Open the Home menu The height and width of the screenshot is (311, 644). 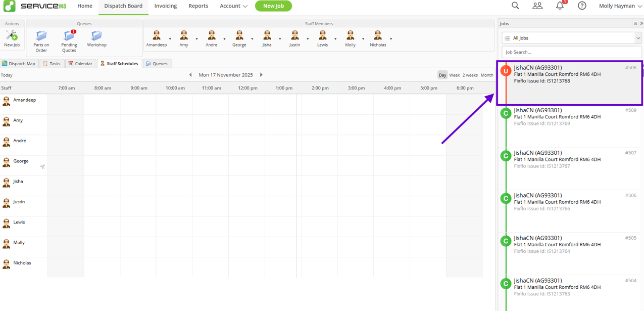85,6
